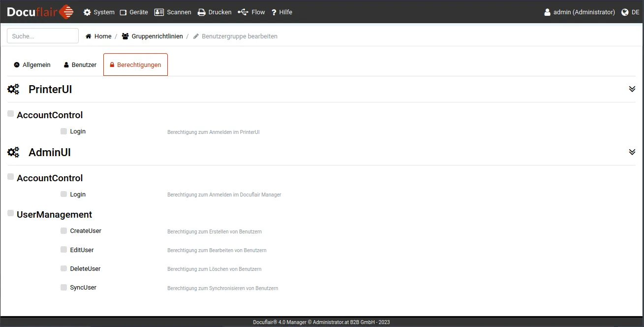Click the Docuflair logo icon
The width and height of the screenshot is (644, 327).
[x=66, y=12]
